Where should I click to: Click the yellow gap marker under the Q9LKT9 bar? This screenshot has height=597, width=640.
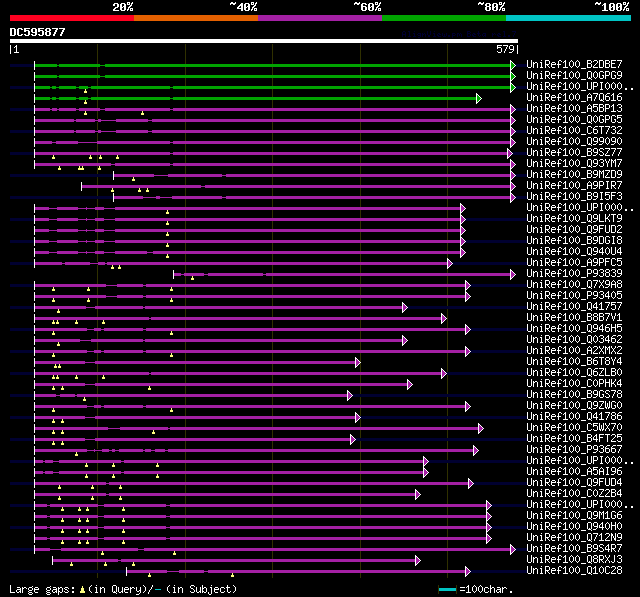(x=167, y=223)
